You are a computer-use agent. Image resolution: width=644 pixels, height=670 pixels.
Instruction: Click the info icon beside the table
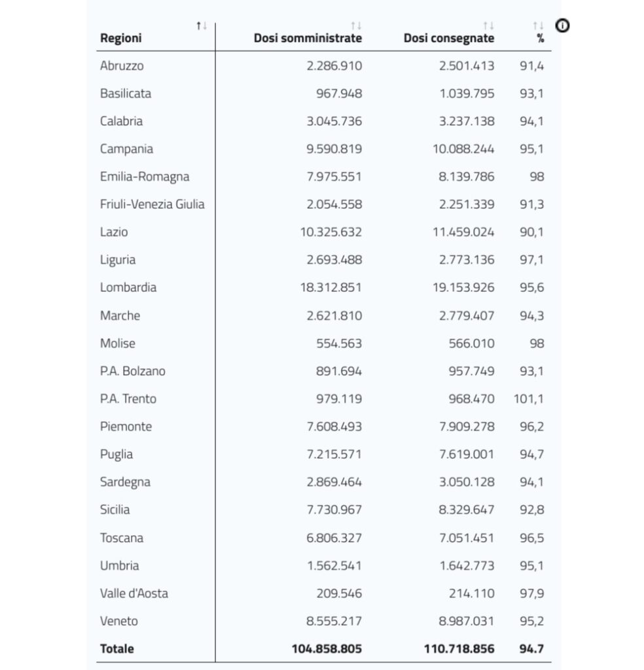562,26
